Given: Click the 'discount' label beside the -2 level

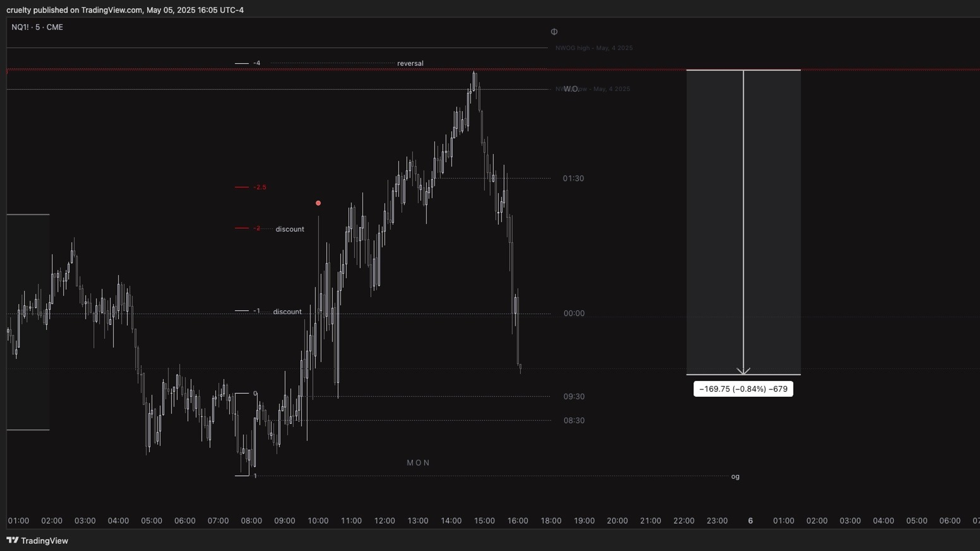Looking at the screenshot, I should pyautogui.click(x=290, y=229).
